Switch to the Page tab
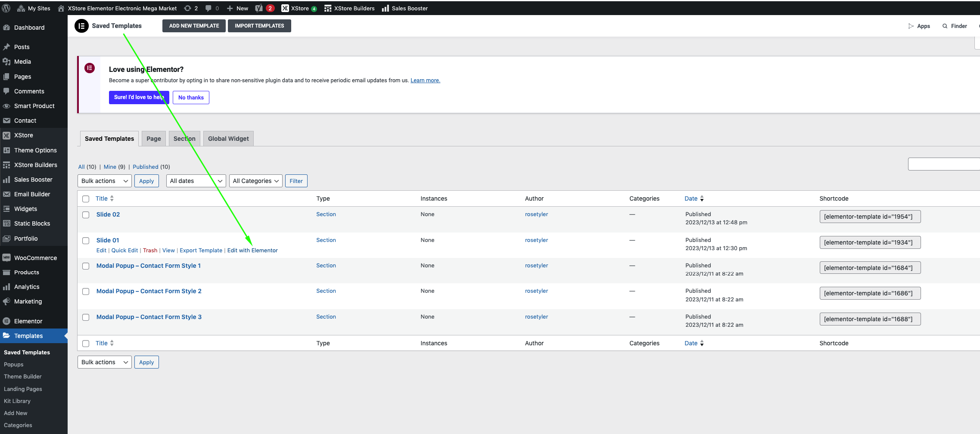Viewport: 980px width, 434px height. pyautogui.click(x=154, y=139)
